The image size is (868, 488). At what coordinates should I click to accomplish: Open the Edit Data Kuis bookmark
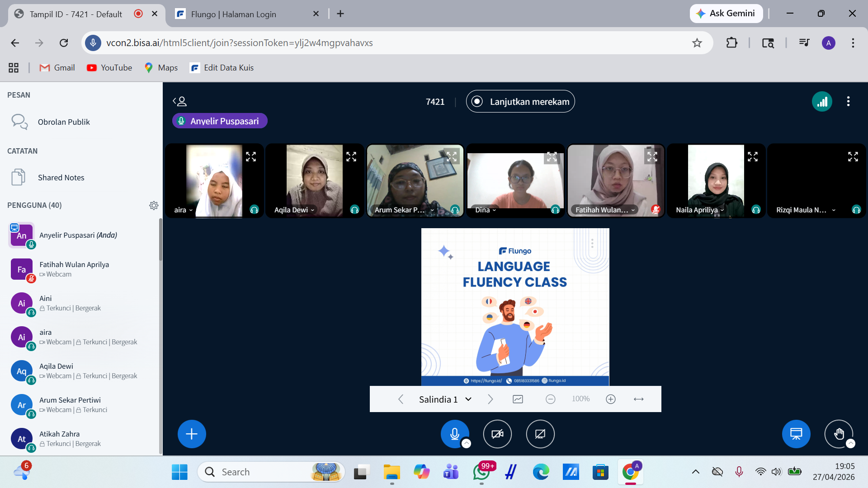pos(222,68)
